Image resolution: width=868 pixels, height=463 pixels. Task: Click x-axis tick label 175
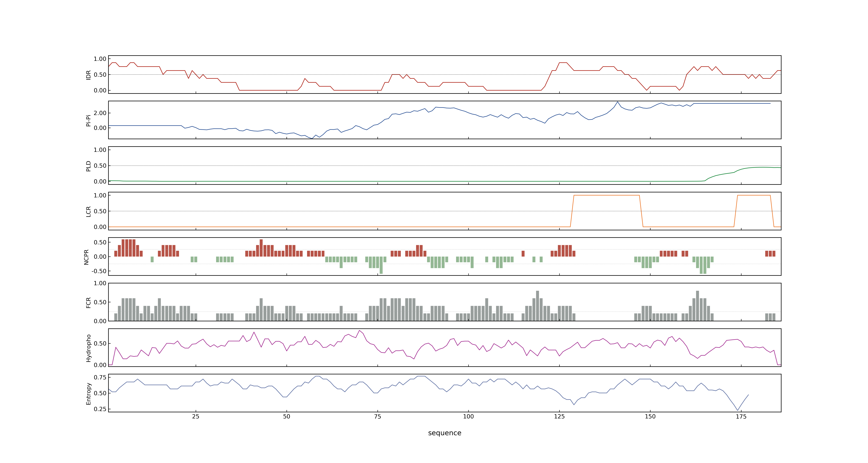coord(741,417)
